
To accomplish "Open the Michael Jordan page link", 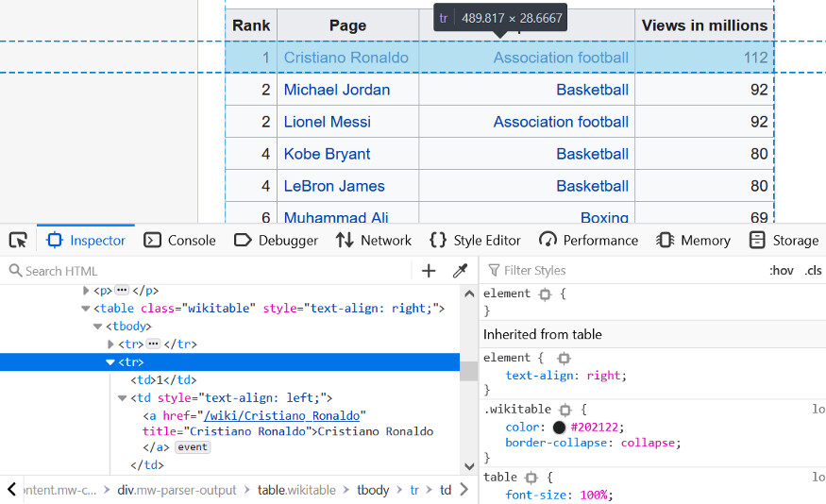I will coord(337,90).
